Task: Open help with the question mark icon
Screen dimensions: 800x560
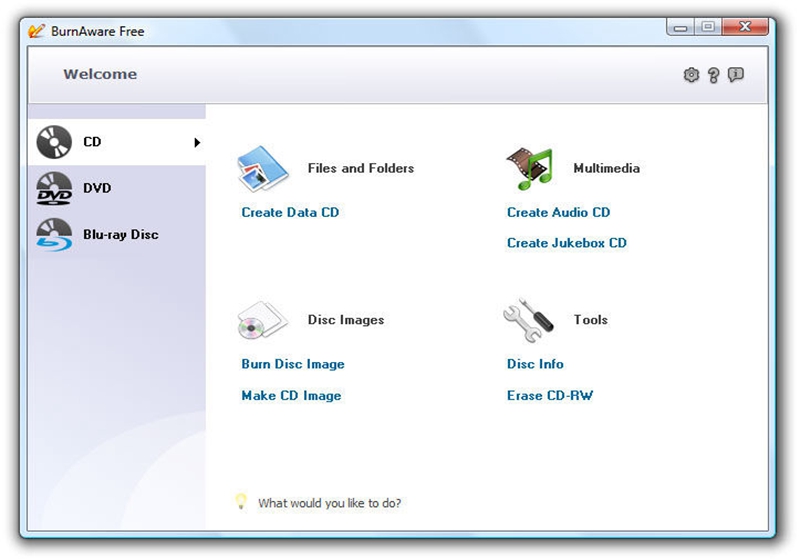Action: tap(713, 75)
